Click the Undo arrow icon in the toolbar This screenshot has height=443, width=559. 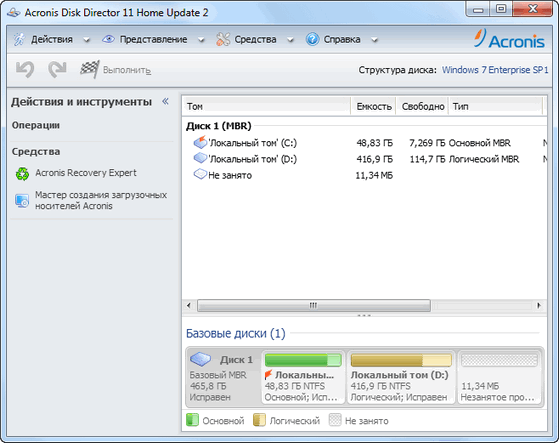coord(25,69)
